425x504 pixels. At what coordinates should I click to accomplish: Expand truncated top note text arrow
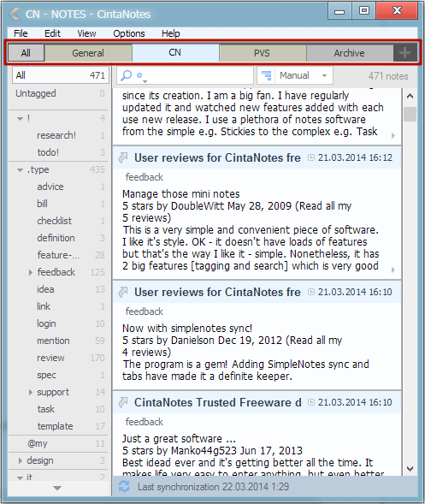tap(393, 135)
